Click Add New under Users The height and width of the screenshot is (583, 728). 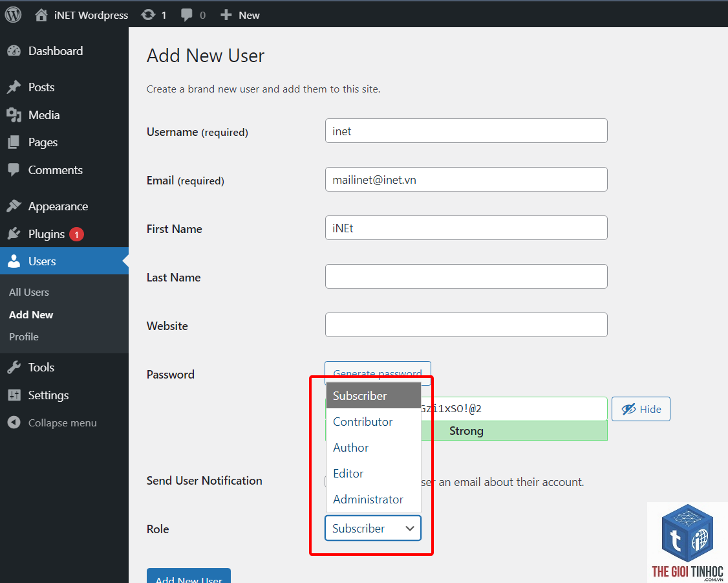tap(31, 315)
